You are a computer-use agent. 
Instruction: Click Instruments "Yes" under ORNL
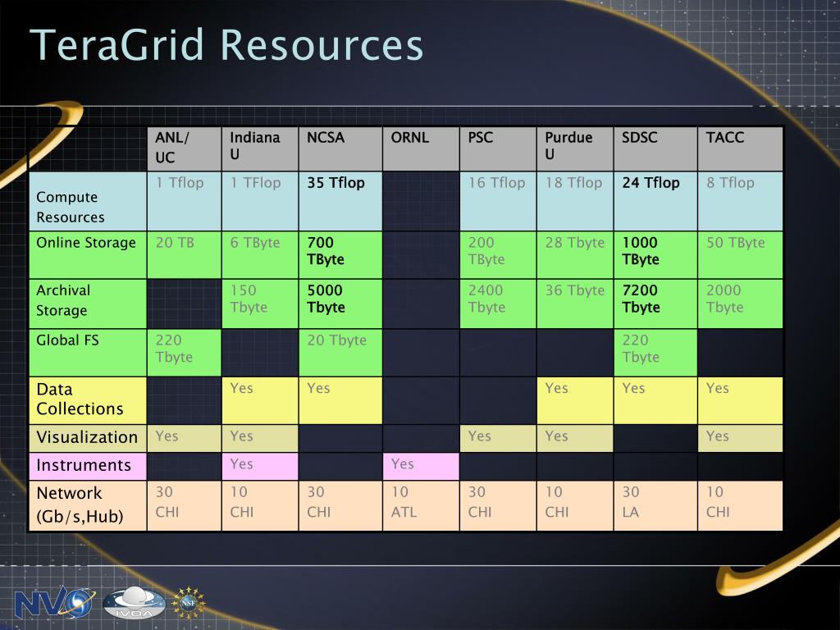[x=421, y=466]
